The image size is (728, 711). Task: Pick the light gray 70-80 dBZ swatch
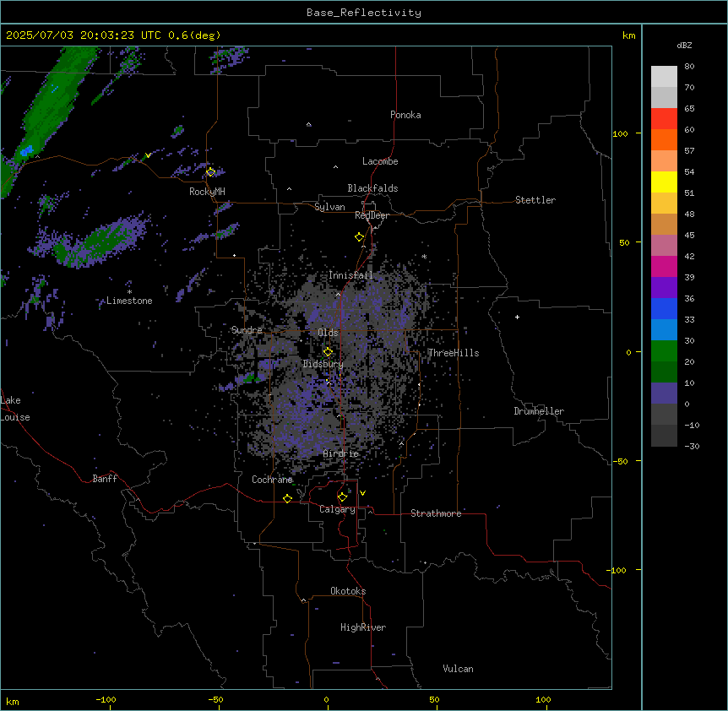point(664,77)
